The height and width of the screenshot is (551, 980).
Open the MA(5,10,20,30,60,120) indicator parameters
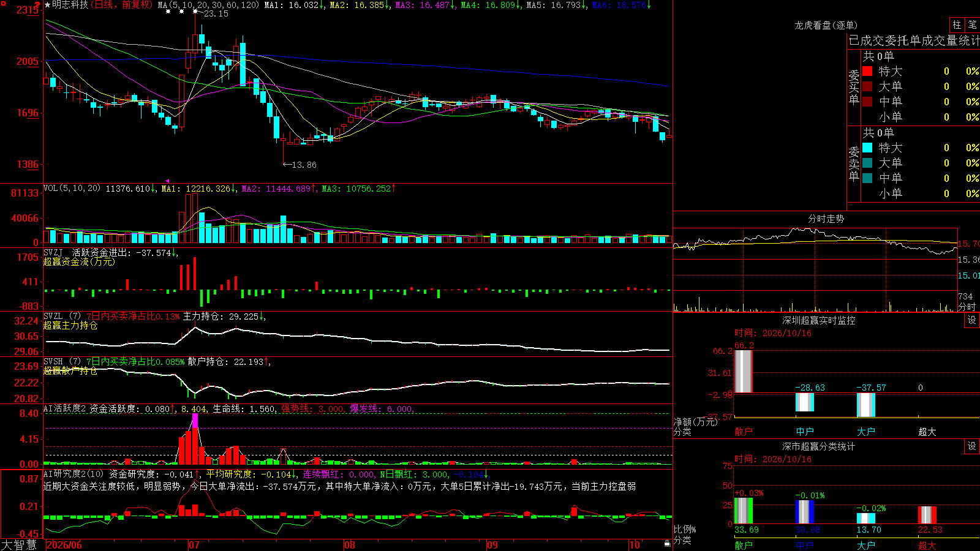coord(208,5)
